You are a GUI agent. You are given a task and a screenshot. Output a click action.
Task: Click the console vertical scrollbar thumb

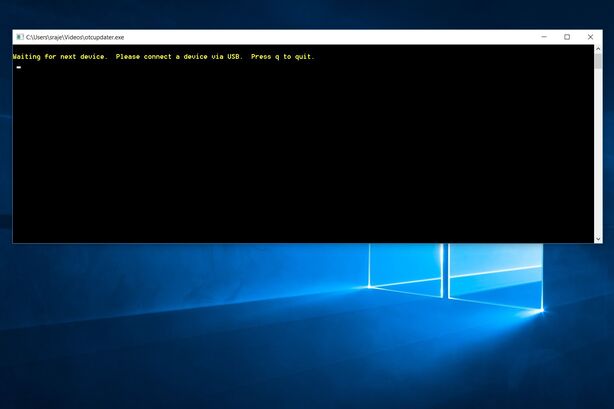[x=598, y=62]
